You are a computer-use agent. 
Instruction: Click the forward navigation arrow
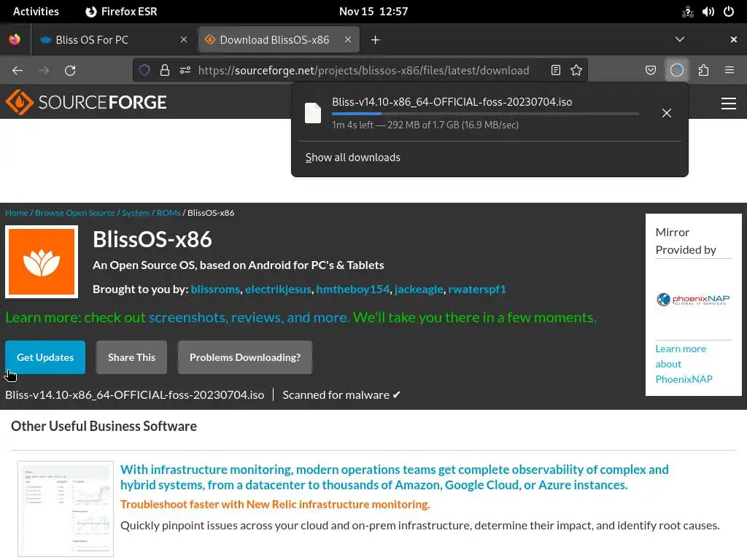[44, 71]
